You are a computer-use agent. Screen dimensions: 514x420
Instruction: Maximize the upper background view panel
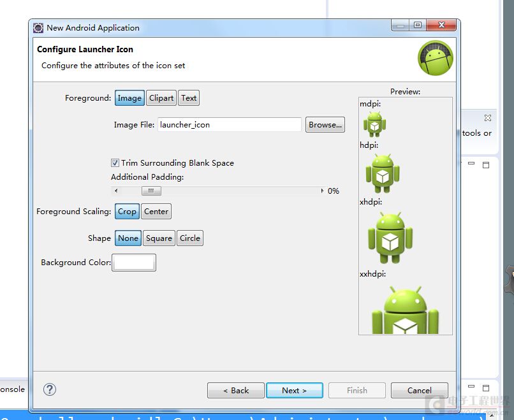tap(486, 165)
